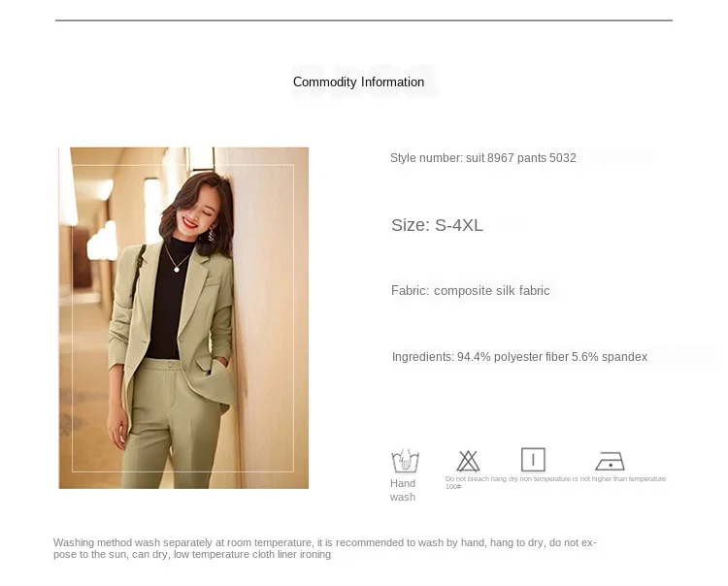This screenshot has width=728, height=586.
Task: Click the horizontal divider line at top
Action: click(x=364, y=20)
